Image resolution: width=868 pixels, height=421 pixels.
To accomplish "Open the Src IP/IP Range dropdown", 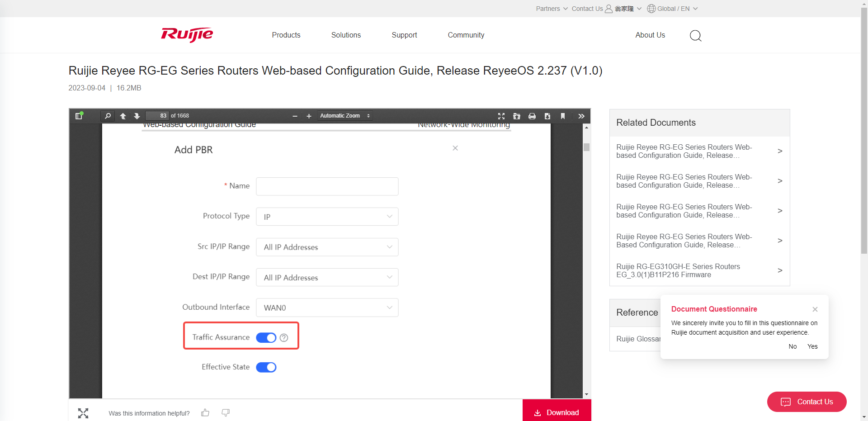I will pyautogui.click(x=327, y=247).
